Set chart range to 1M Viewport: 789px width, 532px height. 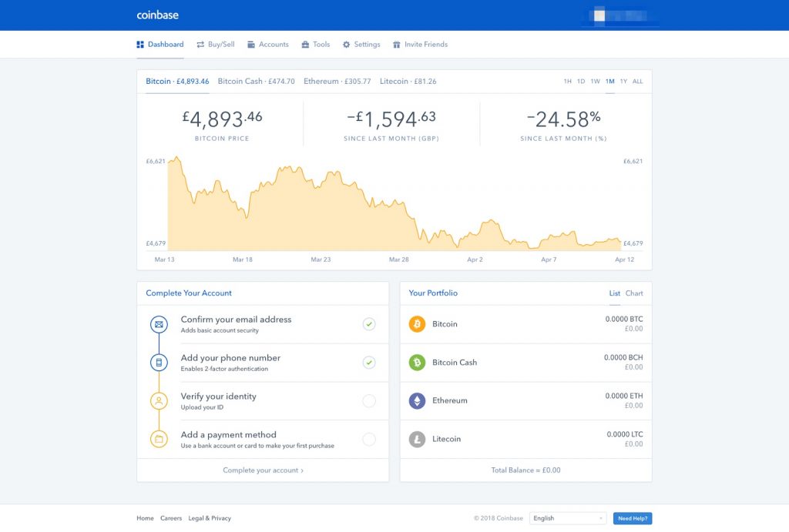tap(610, 82)
